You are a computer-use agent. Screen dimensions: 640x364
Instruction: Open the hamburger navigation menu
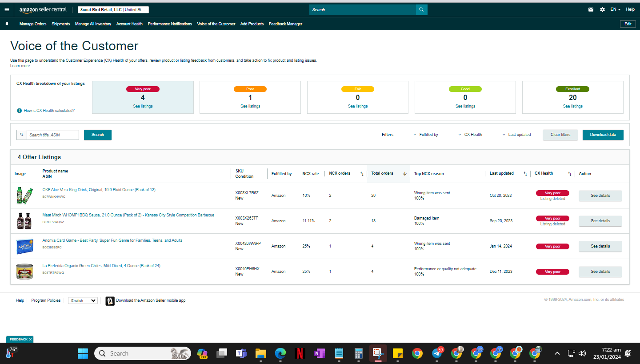coord(6,9)
